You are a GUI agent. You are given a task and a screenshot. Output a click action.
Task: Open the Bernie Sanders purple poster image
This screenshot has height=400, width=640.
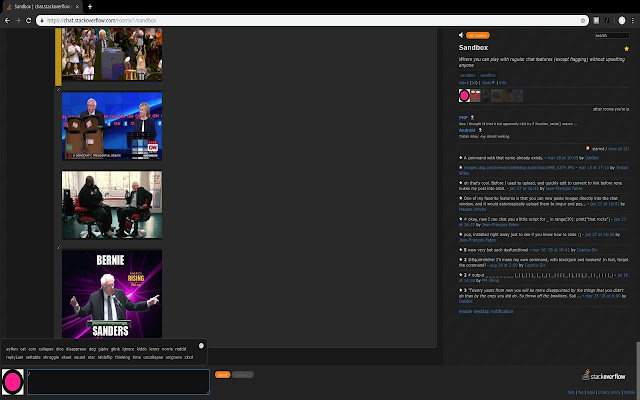[112, 294]
